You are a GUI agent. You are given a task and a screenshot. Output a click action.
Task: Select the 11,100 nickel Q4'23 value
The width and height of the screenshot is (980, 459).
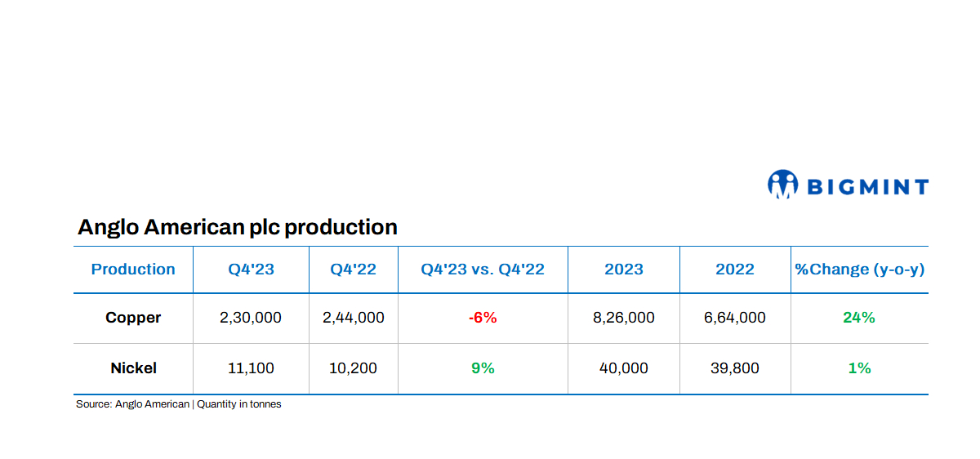(251, 368)
